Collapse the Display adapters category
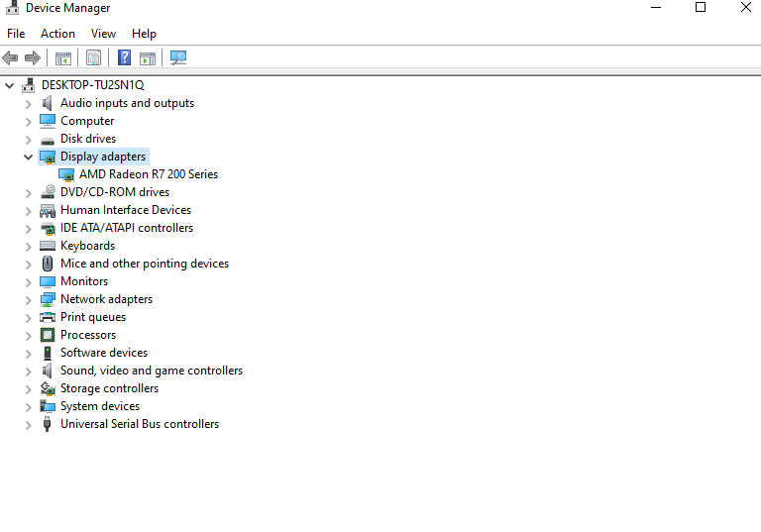The height and width of the screenshot is (532, 761). [28, 157]
